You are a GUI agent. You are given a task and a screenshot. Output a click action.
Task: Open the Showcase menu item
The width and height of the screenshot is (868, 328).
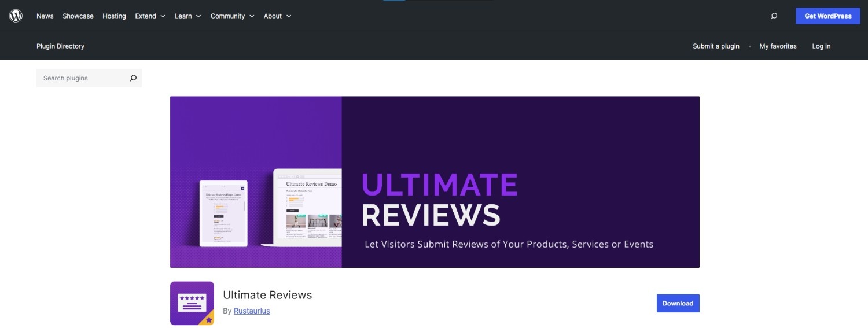(x=78, y=16)
